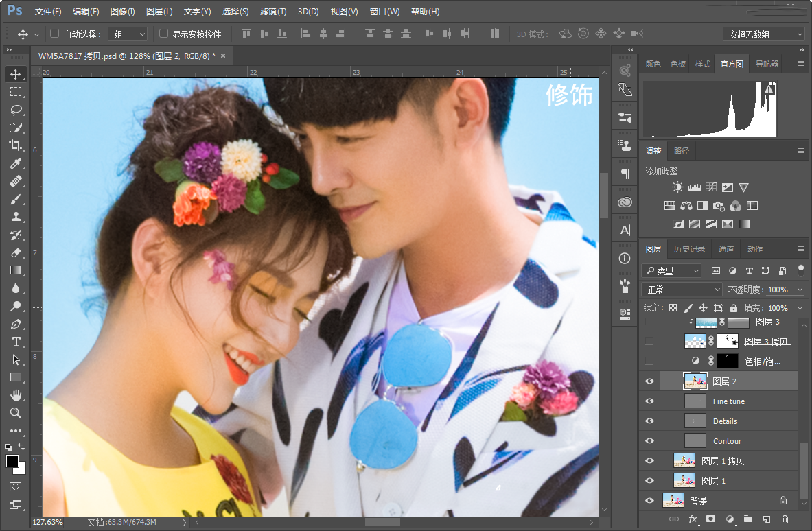Switch to the 导航器 tab
This screenshot has width=812, height=531.
tap(767, 64)
